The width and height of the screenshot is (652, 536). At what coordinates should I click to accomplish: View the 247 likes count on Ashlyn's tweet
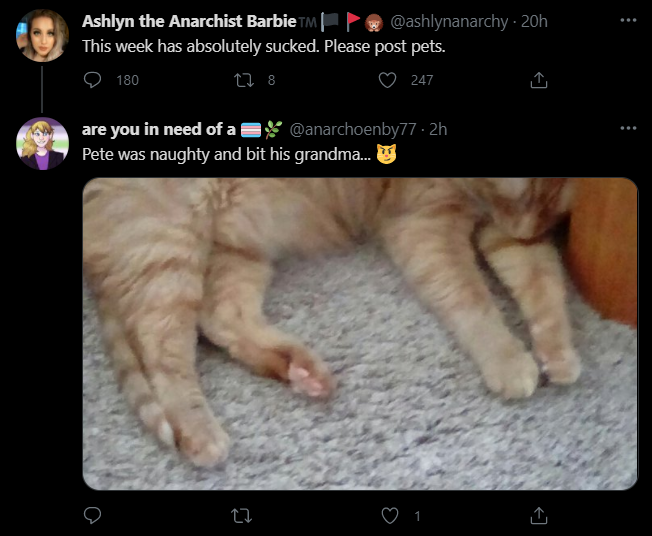click(422, 80)
